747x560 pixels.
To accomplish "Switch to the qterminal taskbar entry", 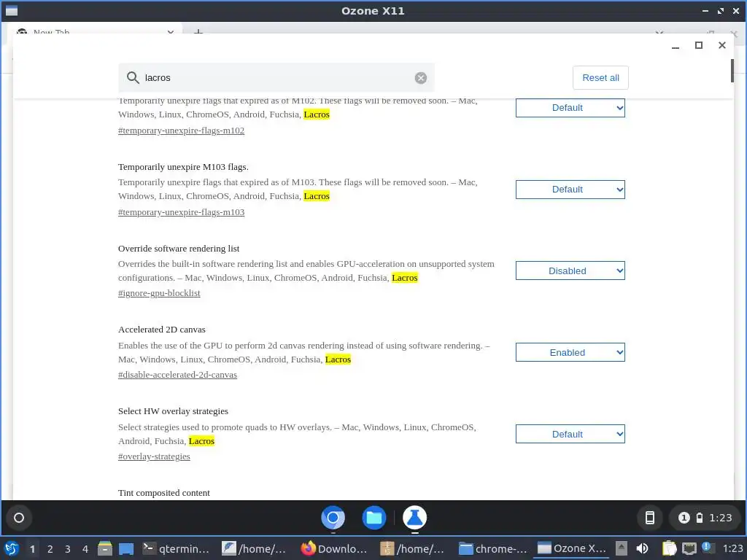I will 177,548.
